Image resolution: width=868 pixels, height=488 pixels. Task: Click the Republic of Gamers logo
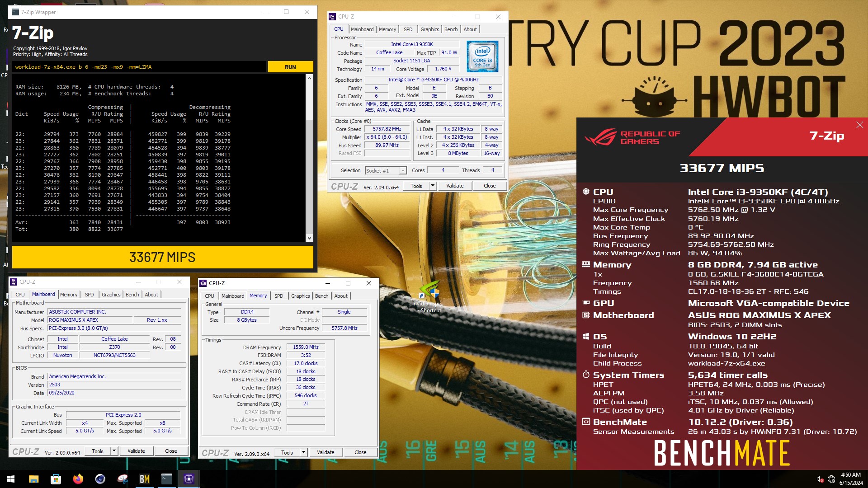click(x=632, y=137)
